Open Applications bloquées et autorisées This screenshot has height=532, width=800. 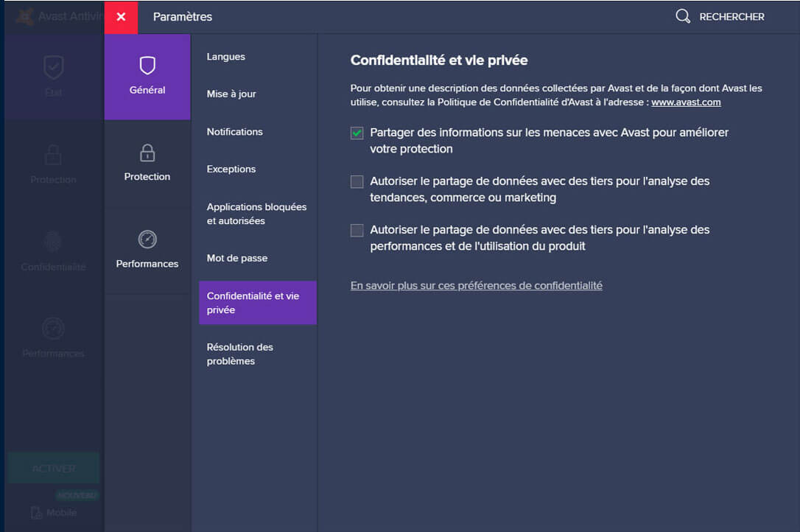coord(258,214)
